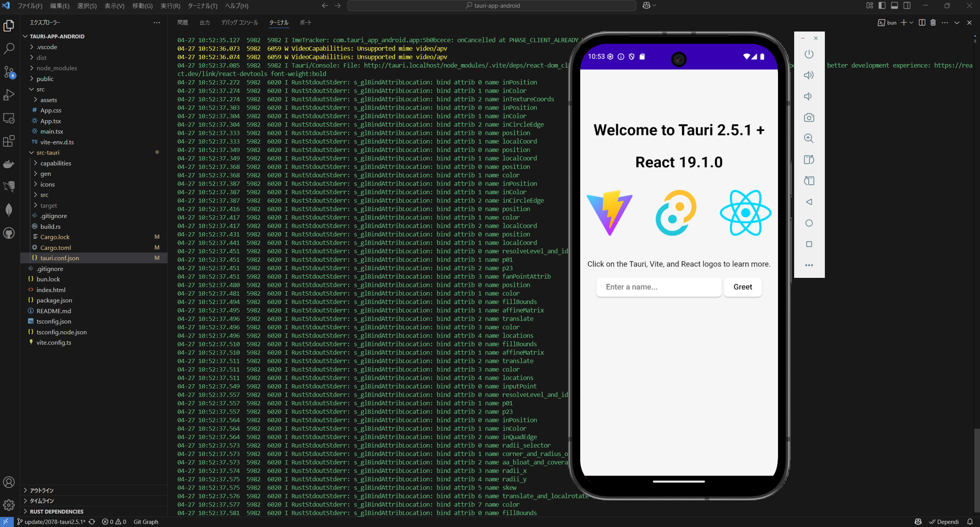Click the errors and warnings status indicator

[x=114, y=522]
